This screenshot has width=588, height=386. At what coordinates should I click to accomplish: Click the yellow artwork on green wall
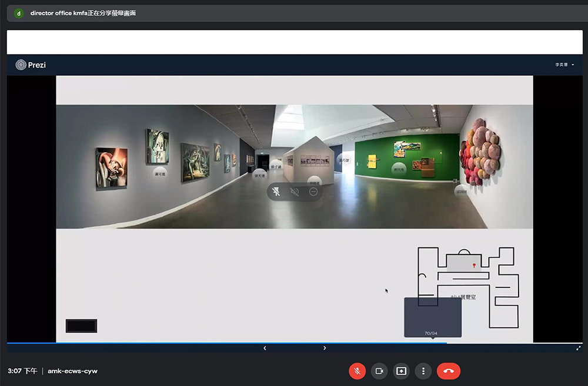[372, 162]
